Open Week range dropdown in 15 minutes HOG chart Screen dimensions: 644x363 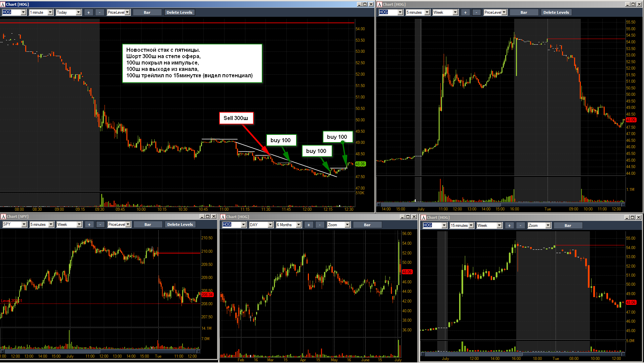(x=499, y=226)
